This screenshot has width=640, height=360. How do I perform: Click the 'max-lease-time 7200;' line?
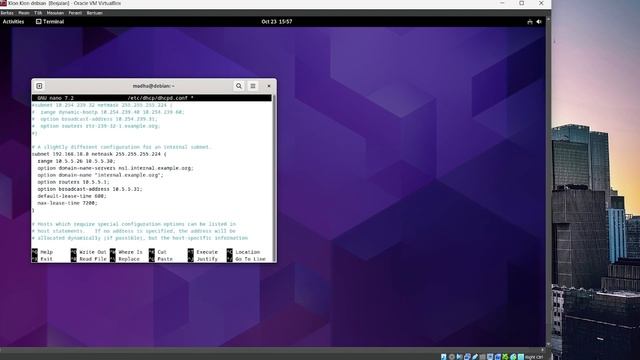(68, 203)
